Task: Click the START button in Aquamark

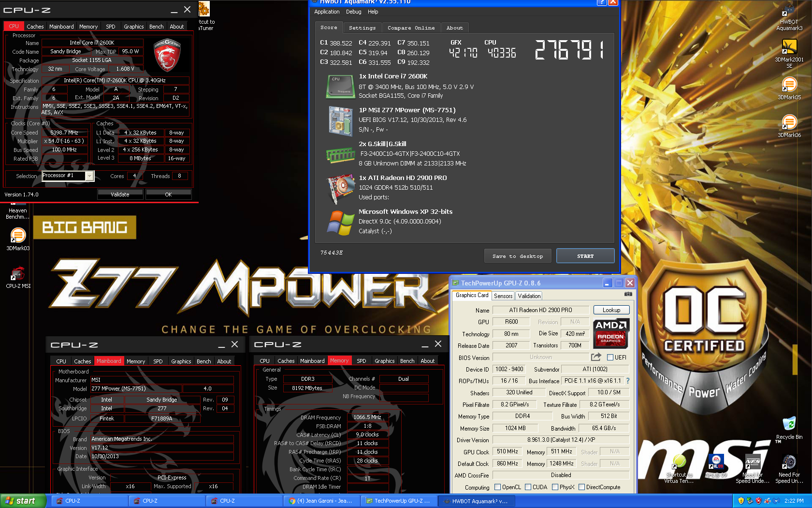Action: pyautogui.click(x=585, y=256)
